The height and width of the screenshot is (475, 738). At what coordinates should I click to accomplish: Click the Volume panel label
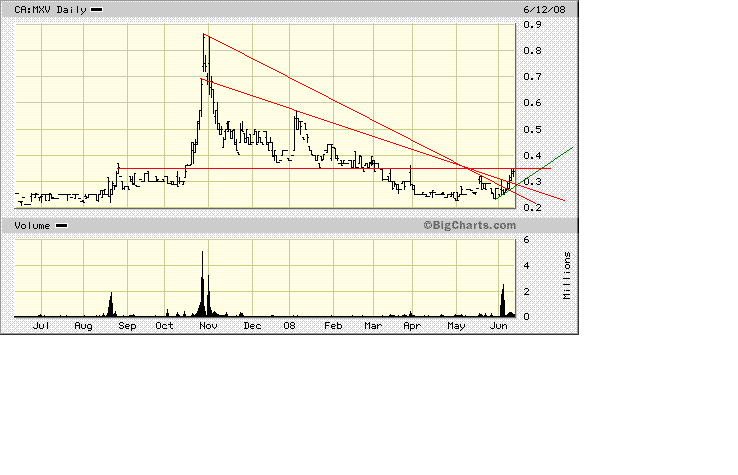point(32,225)
